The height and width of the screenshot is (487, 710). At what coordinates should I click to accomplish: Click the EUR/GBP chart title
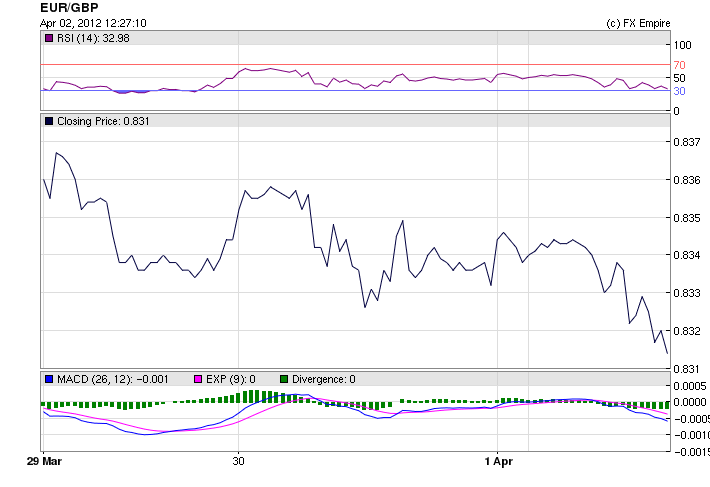coord(69,8)
